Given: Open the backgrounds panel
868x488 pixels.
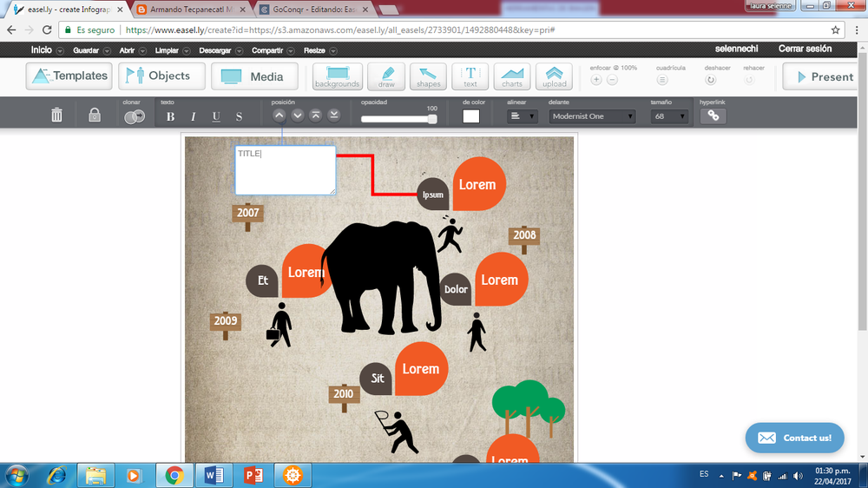Looking at the screenshot, I should [x=337, y=76].
